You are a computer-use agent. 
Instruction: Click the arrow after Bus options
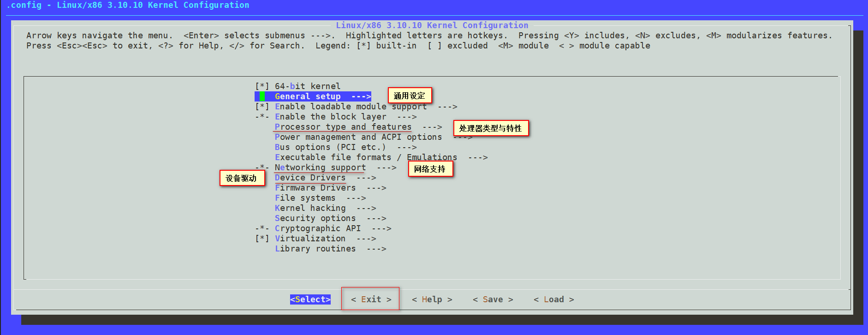(x=407, y=147)
